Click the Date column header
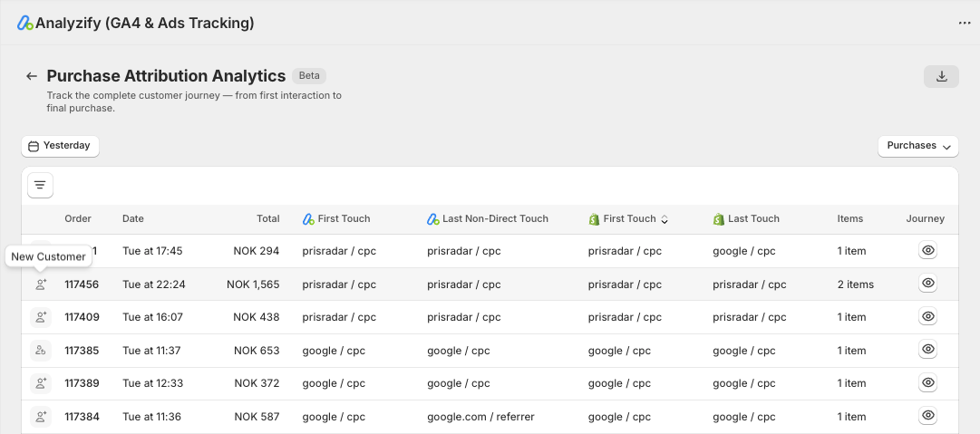The height and width of the screenshot is (434, 980). click(x=133, y=218)
